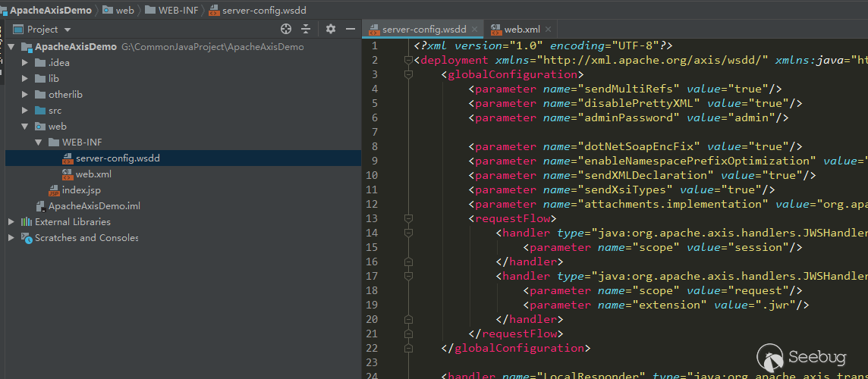The width and height of the screenshot is (868, 379).
Task: Select index.jsp in project tree
Action: [x=80, y=190]
